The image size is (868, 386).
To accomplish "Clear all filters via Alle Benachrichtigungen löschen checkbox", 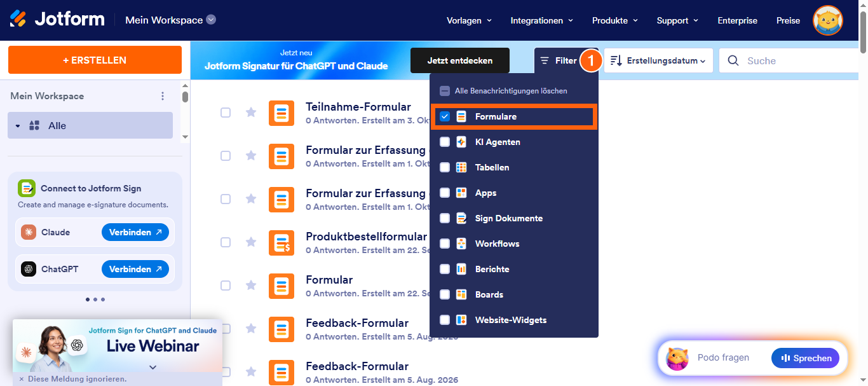I will pos(445,91).
